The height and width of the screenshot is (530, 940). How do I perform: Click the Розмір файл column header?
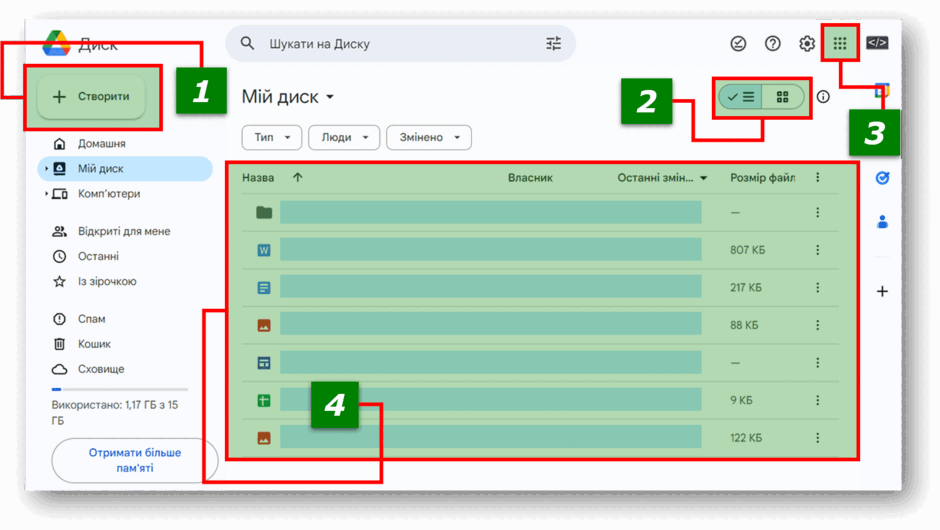tap(763, 177)
